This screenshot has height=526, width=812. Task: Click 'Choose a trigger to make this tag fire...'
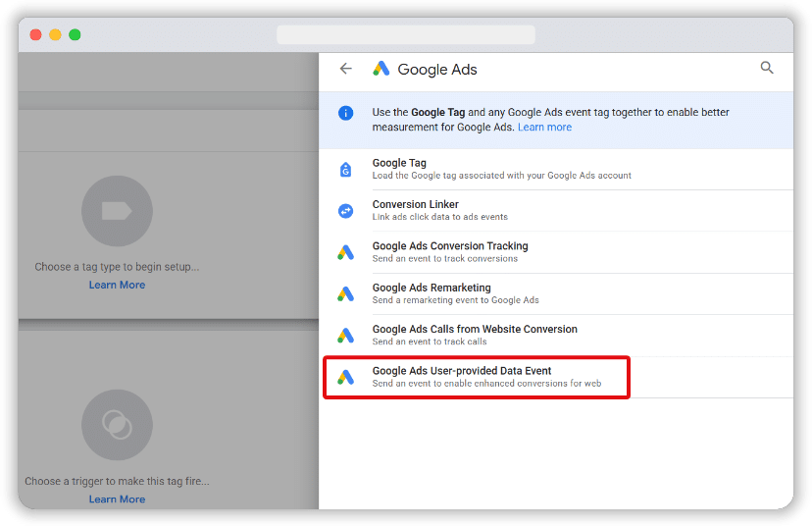[117, 481]
